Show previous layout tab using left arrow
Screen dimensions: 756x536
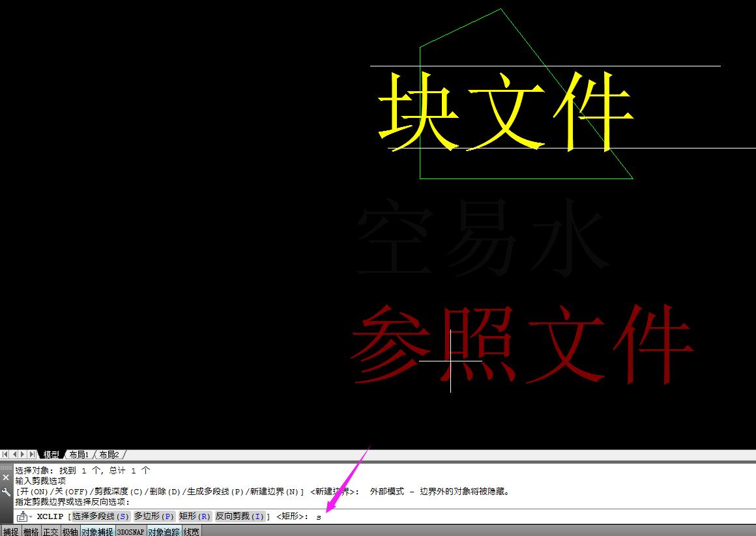14,454
